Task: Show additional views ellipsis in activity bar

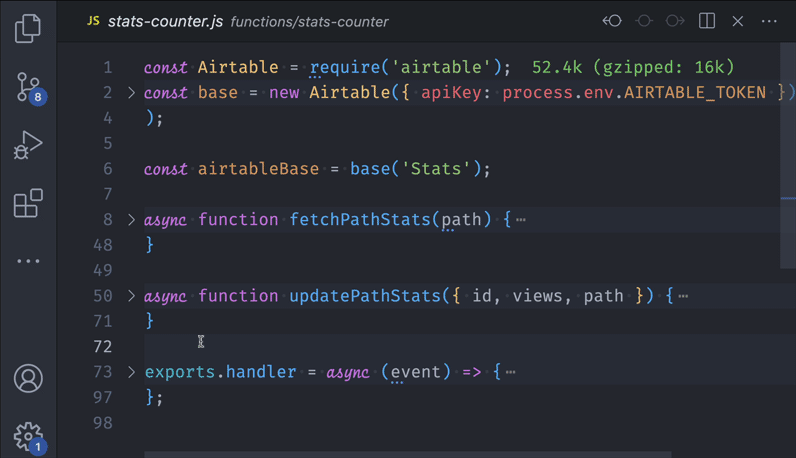Action: tap(28, 261)
